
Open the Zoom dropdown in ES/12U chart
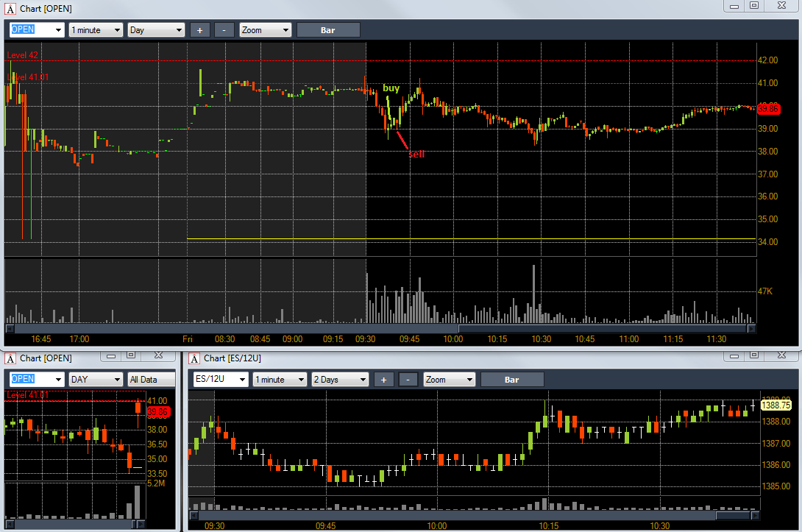[x=449, y=380]
